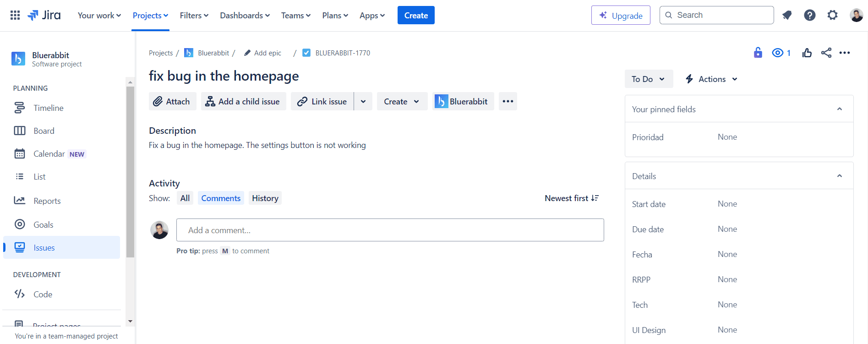Open the Teams menu
This screenshot has height=344, width=868.
point(296,15)
